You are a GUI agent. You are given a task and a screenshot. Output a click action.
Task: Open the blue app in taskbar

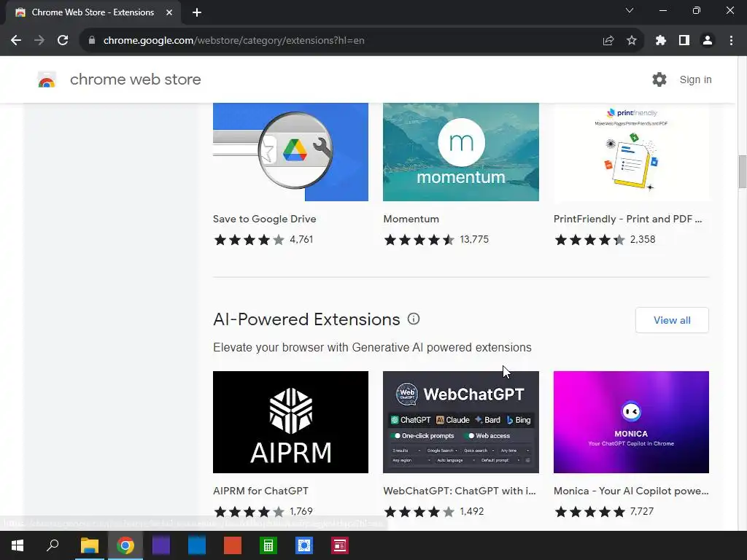197,545
